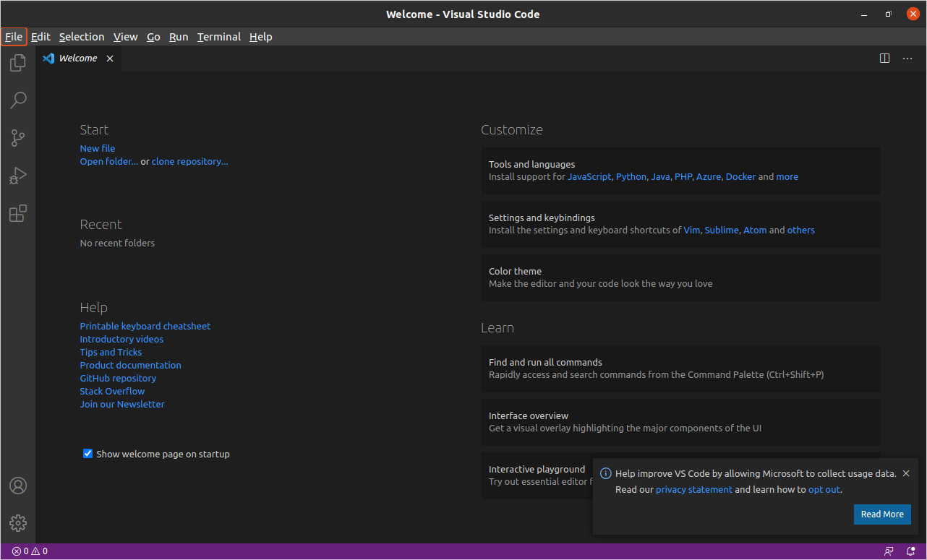Viewport: 927px width, 560px height.
Task: Click the opt out link
Action: coord(824,490)
